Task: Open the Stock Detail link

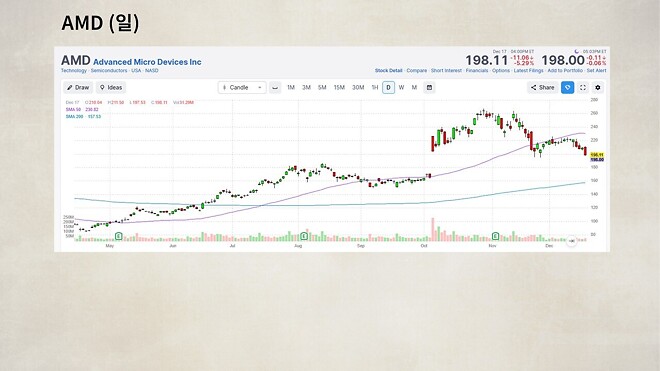Action: click(x=389, y=71)
